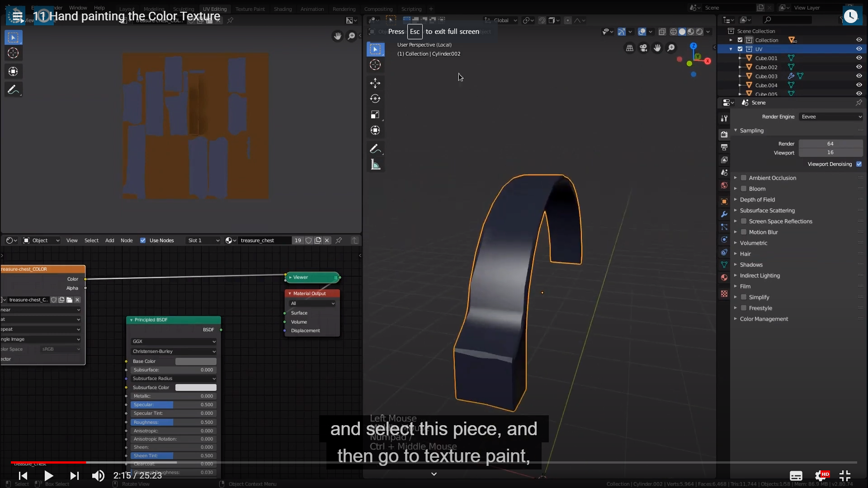The image size is (868, 488).
Task: Hide Cube.002 with its eye icon
Action: [859, 67]
